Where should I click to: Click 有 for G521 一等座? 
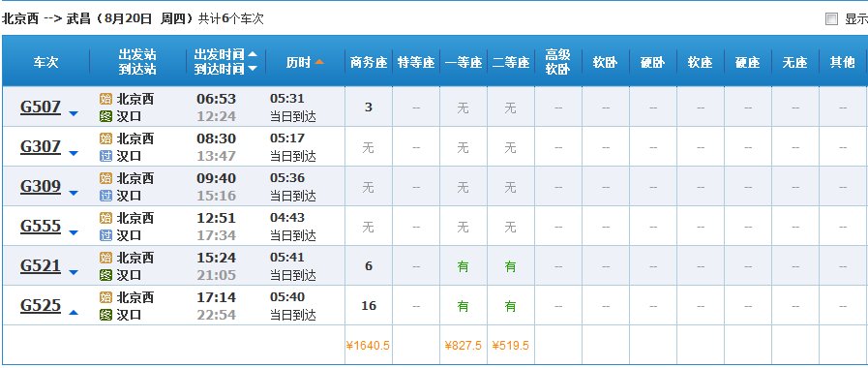pyautogui.click(x=463, y=266)
